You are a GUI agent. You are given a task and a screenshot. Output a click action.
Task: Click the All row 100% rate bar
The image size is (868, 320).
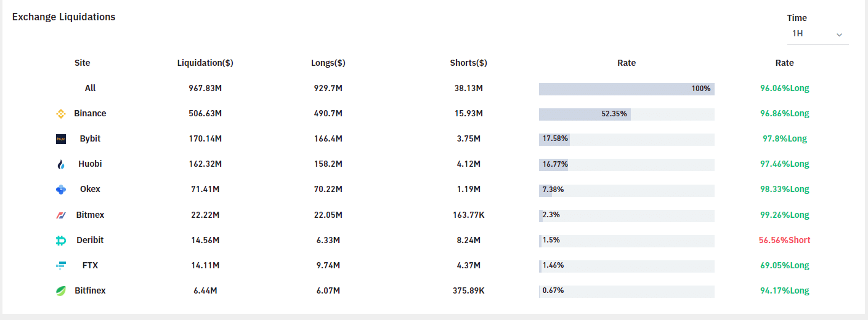tap(627, 89)
